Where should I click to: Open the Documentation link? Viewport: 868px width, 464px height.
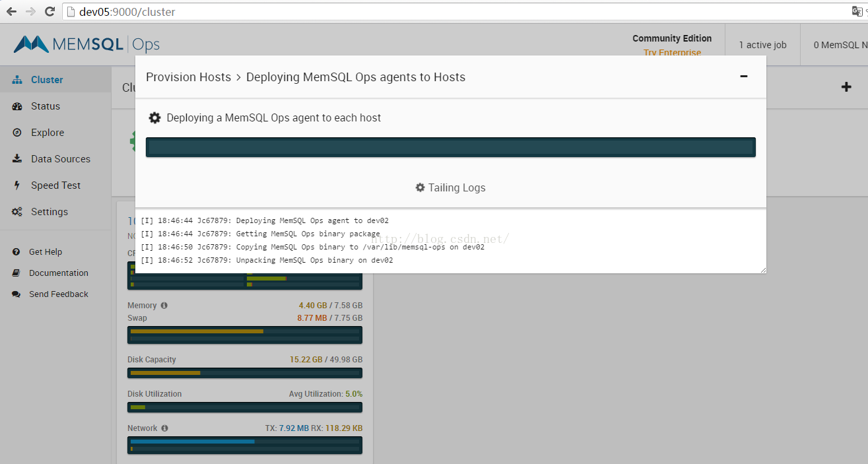[x=59, y=273]
